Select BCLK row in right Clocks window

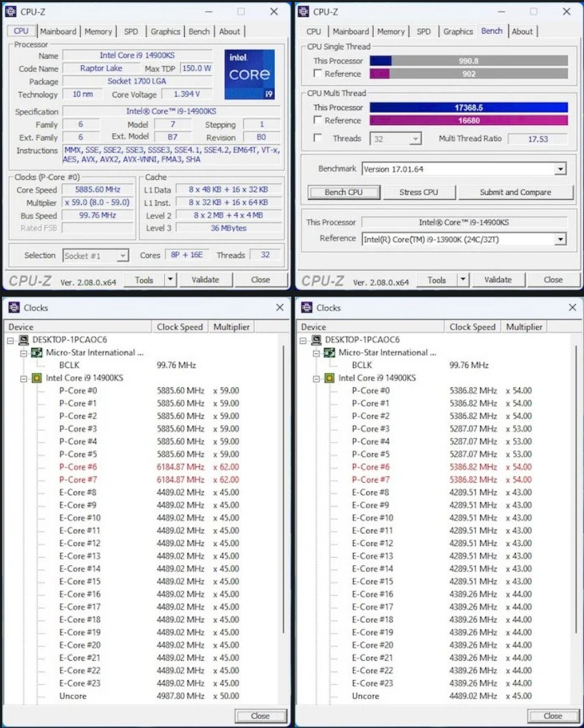click(x=420, y=365)
